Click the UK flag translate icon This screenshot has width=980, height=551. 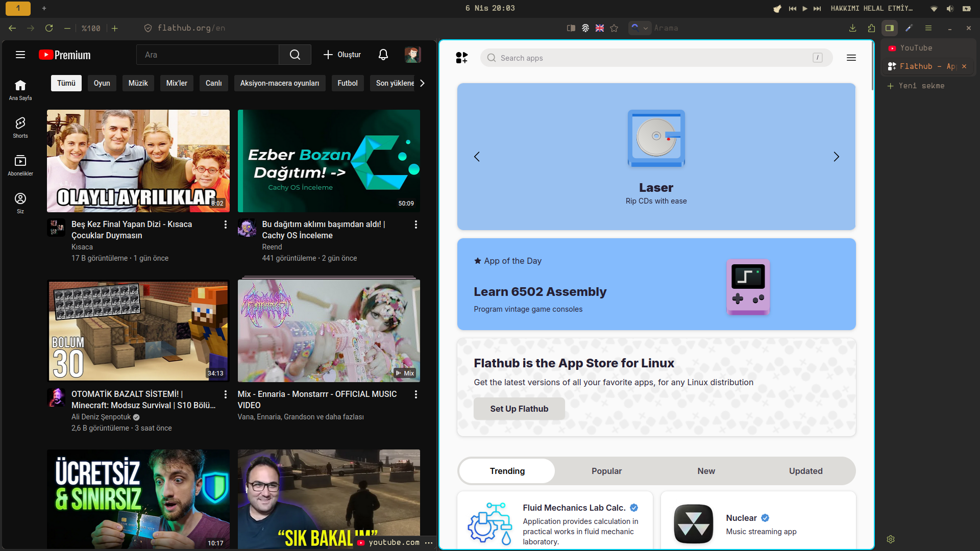coord(600,28)
